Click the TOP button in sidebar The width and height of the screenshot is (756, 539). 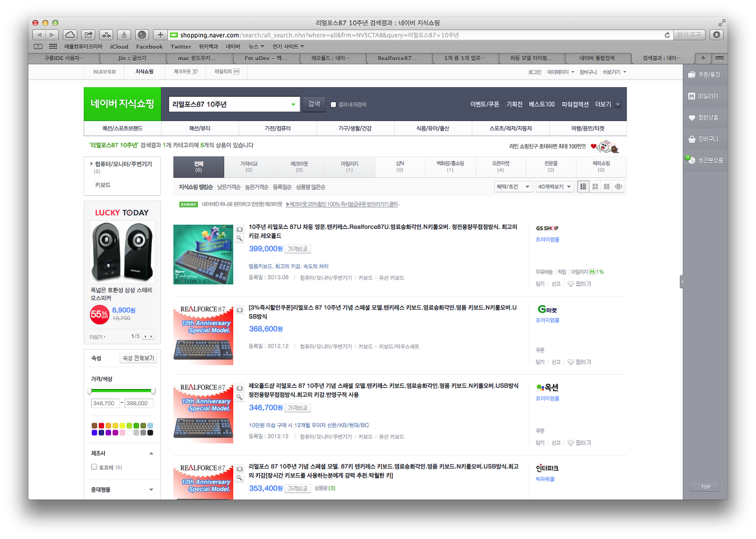tap(706, 487)
